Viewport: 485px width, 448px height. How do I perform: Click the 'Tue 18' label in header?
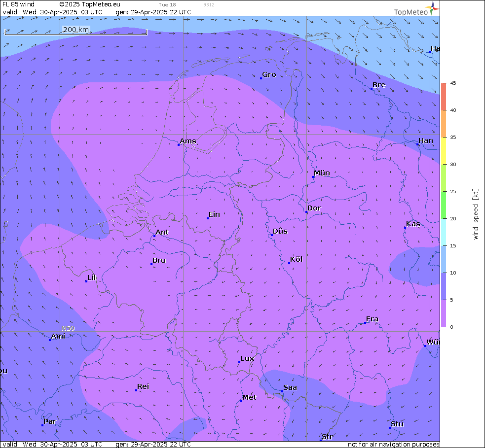point(167,4)
